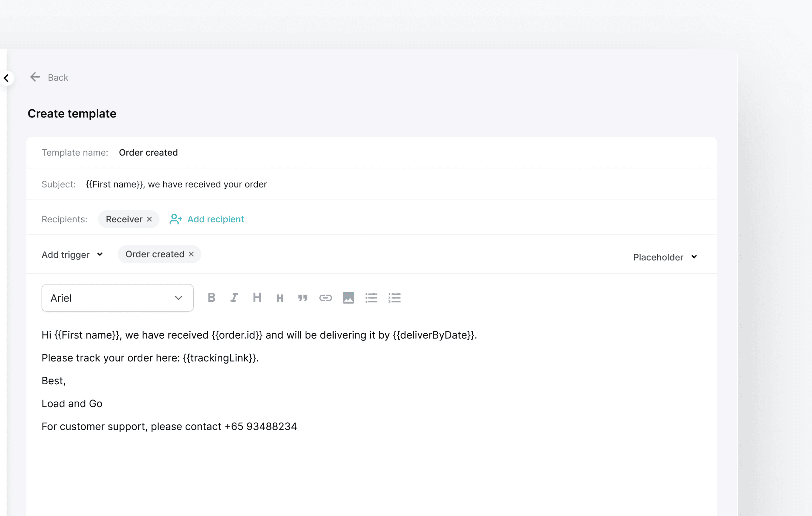Insert a hyperlink

click(x=325, y=298)
